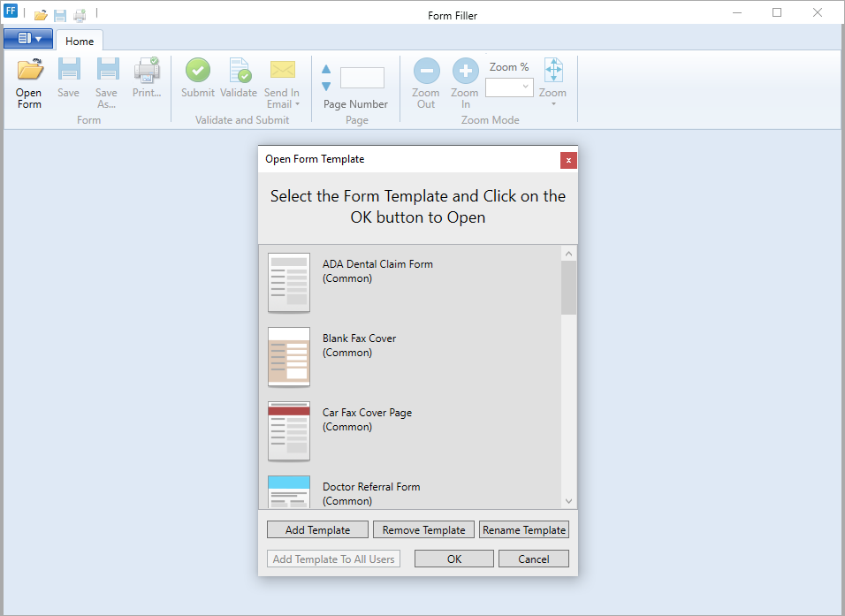The height and width of the screenshot is (616, 845).
Task: Confirm selection with the OK button
Action: coord(453,559)
